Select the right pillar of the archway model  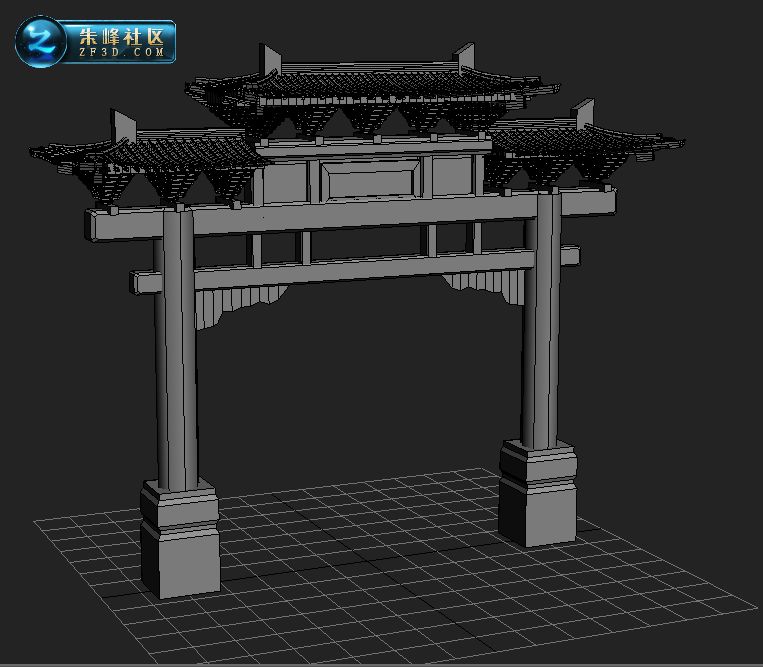(541, 319)
